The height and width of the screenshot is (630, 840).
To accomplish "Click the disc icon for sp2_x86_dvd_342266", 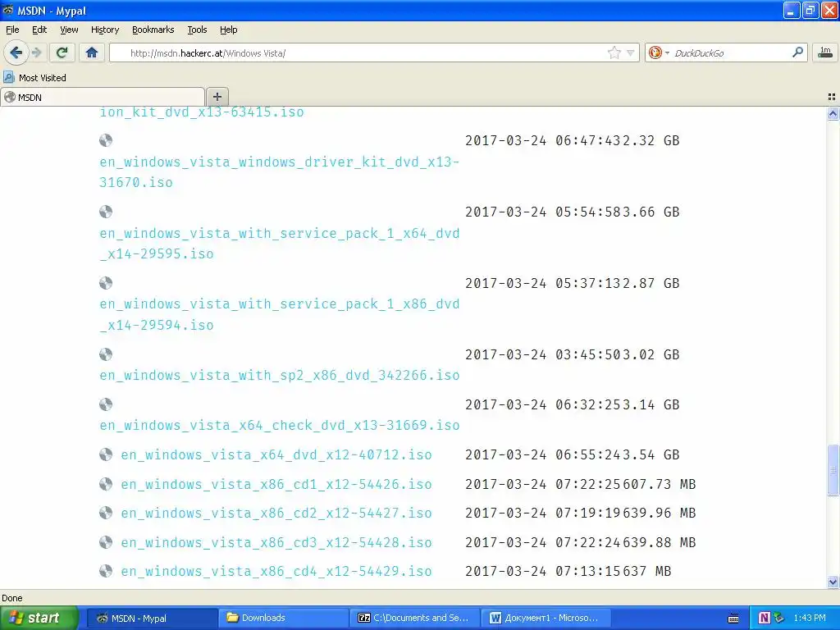I will coord(106,354).
